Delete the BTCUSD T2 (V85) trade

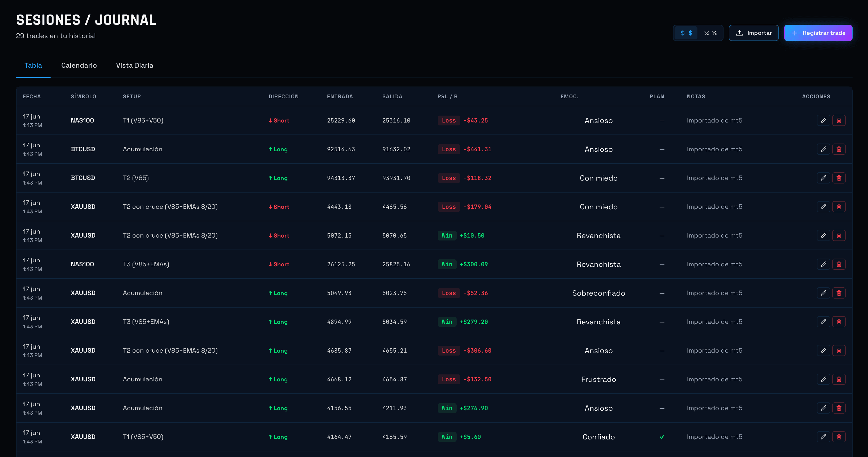[839, 178]
